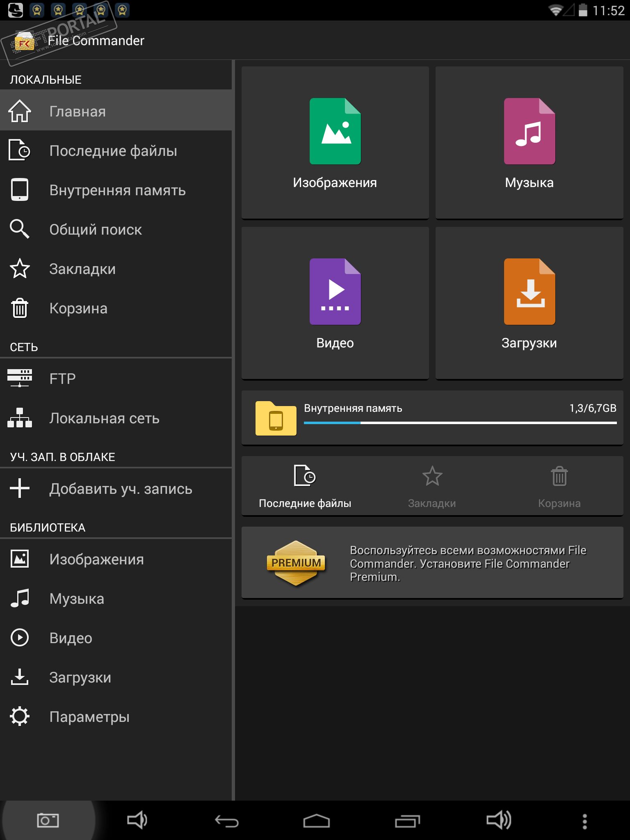This screenshot has height=840, width=630.
Task: Open Музыка library entry in sidebar
Action: (116, 598)
